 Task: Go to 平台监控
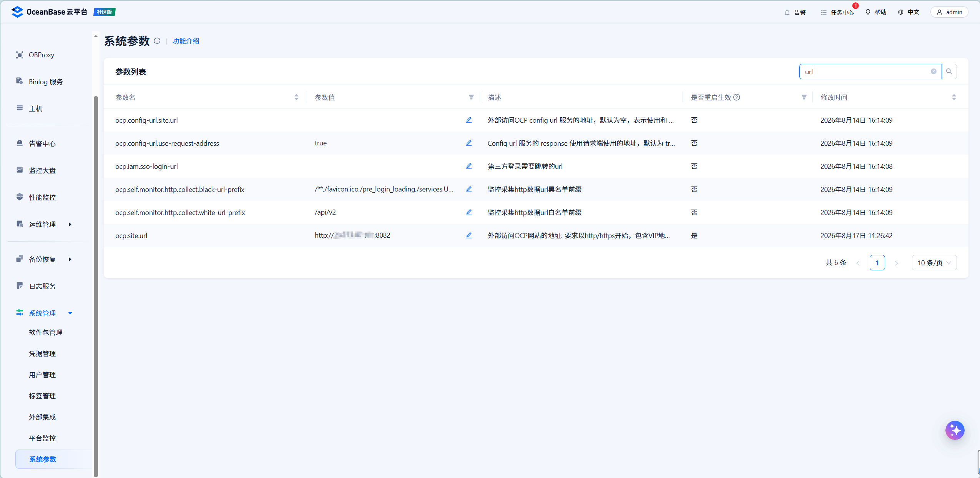42,438
